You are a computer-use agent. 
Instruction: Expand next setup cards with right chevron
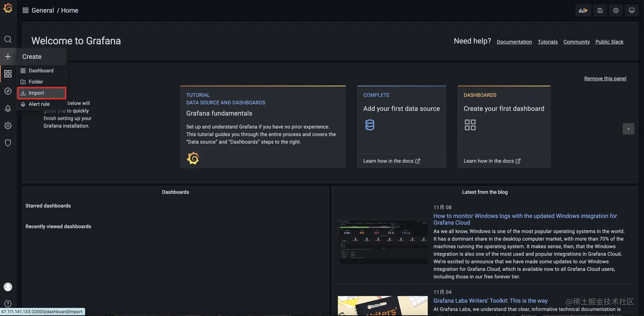[x=628, y=129]
